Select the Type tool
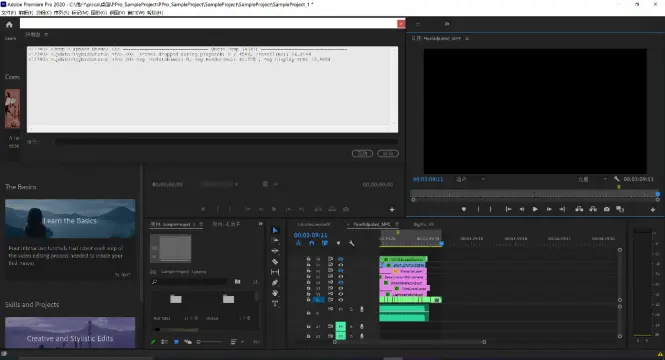665x360 pixels. pos(275,304)
